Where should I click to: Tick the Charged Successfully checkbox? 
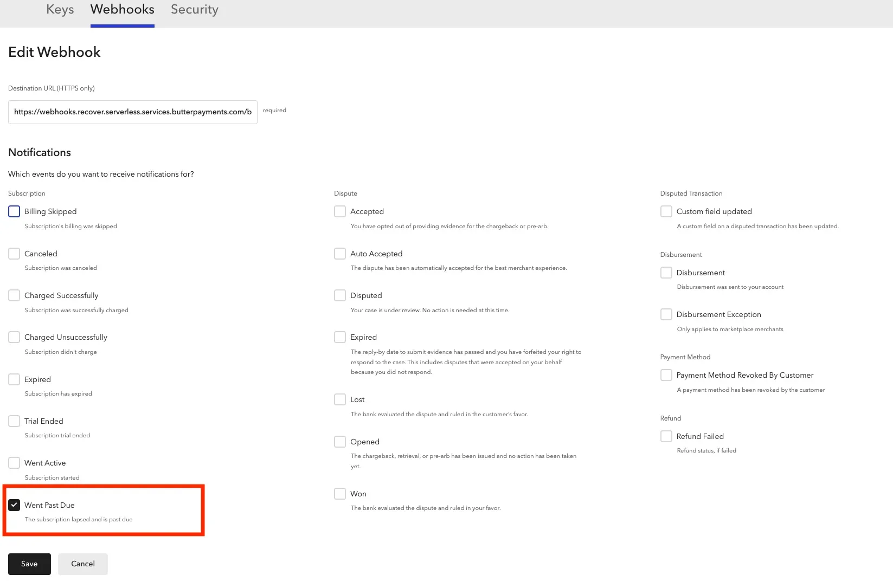14,295
